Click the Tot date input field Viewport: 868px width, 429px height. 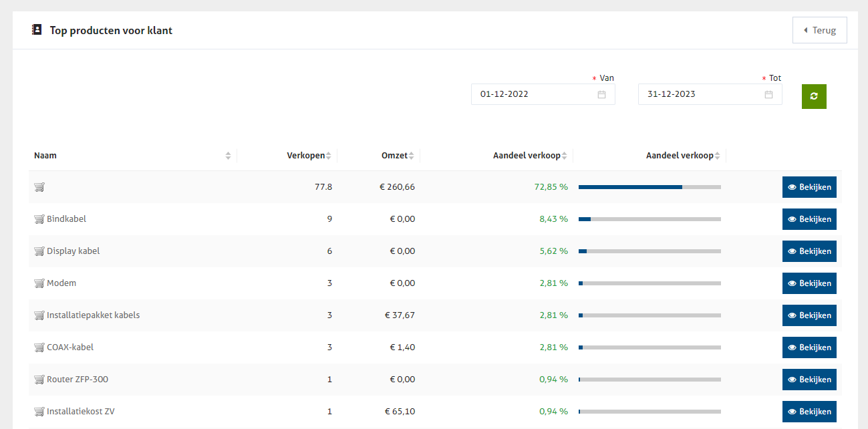click(x=702, y=94)
